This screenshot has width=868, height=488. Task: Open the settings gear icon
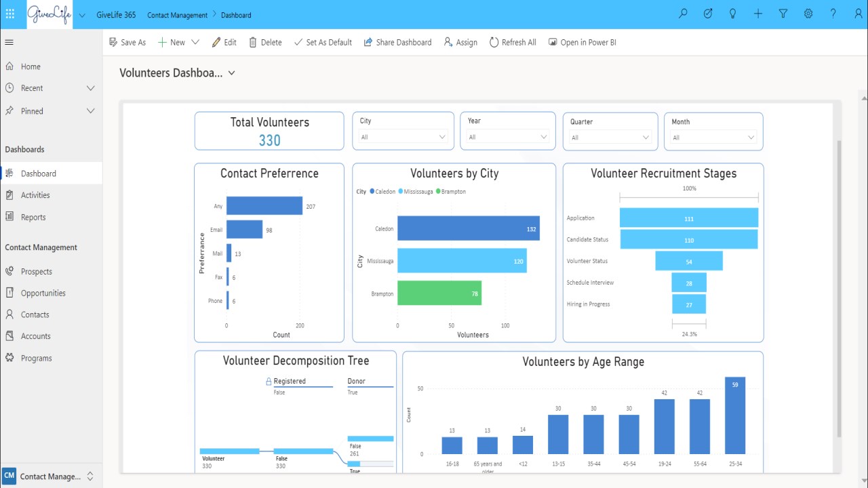click(808, 14)
